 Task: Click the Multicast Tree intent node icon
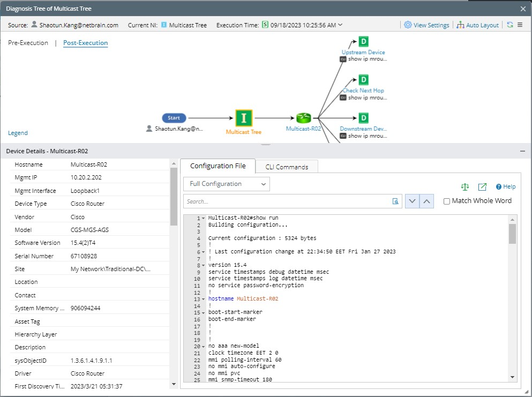(x=244, y=118)
